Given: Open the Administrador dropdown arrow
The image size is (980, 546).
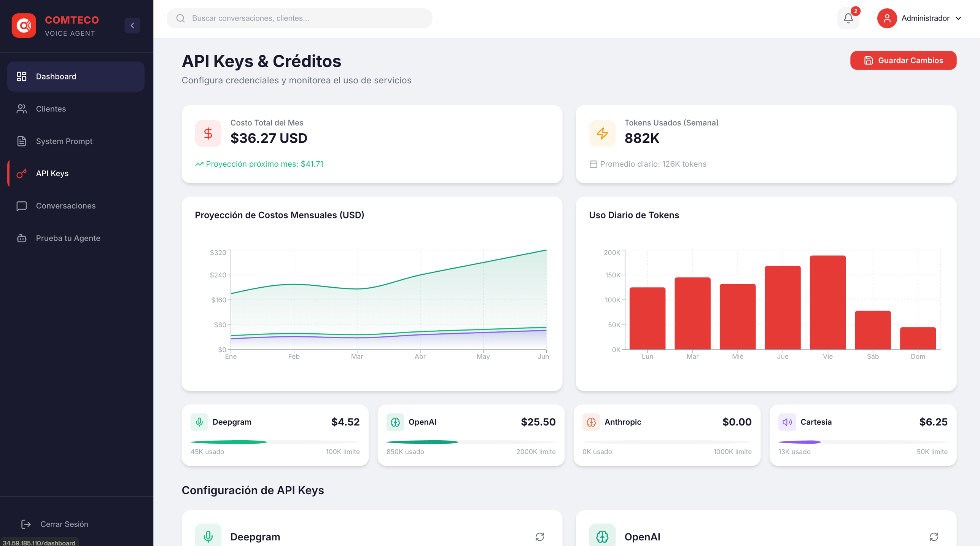Looking at the screenshot, I should [958, 18].
